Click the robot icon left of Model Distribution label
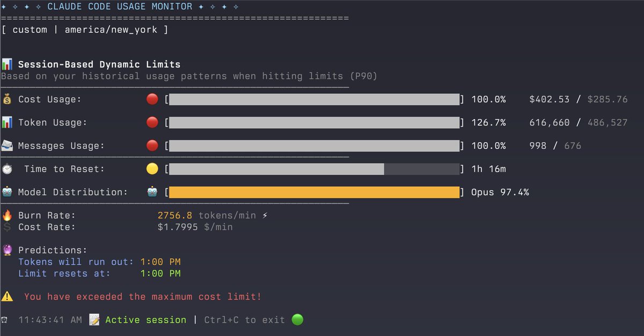Image resolution: width=644 pixels, height=336 pixels. (7, 192)
